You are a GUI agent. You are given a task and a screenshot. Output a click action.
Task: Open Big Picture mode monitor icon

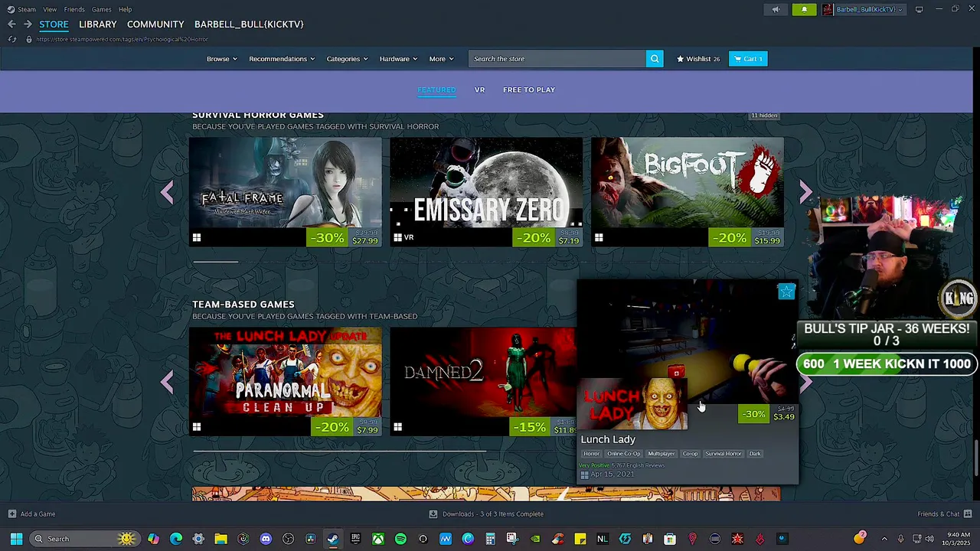pos(919,9)
